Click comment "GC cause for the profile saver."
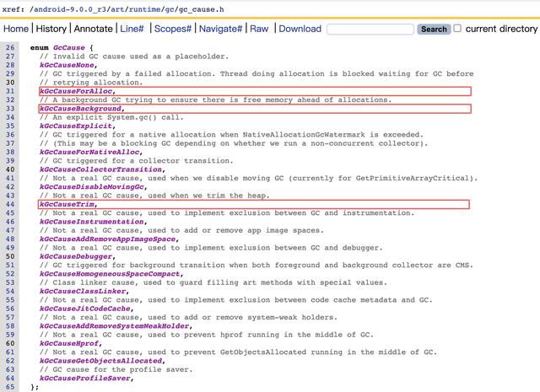The width and height of the screenshot is (540, 392). 116,369
